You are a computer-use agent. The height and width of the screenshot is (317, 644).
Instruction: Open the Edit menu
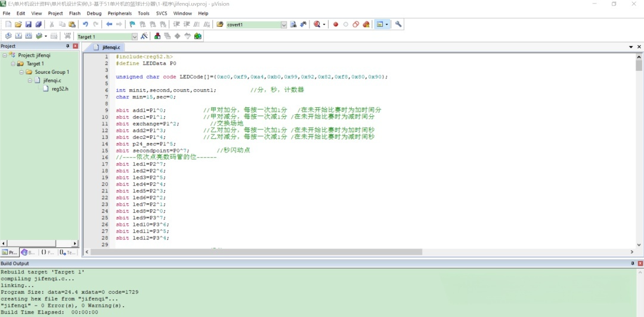(20, 13)
